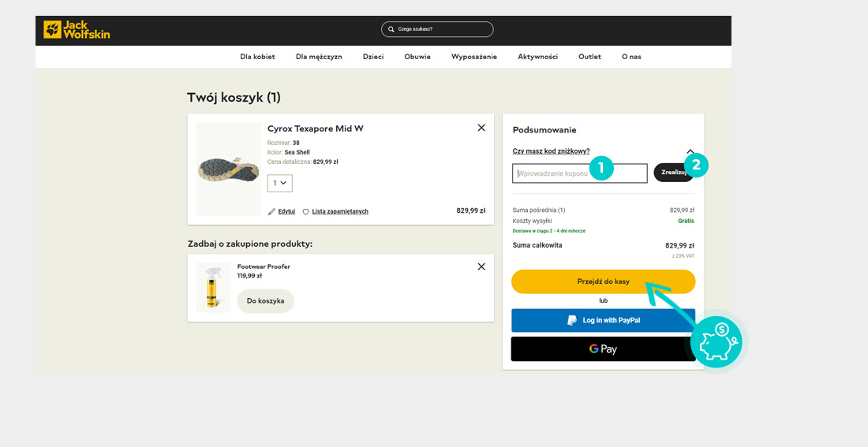Open the 'Obuwie' menu
868x447 pixels.
[x=417, y=57]
